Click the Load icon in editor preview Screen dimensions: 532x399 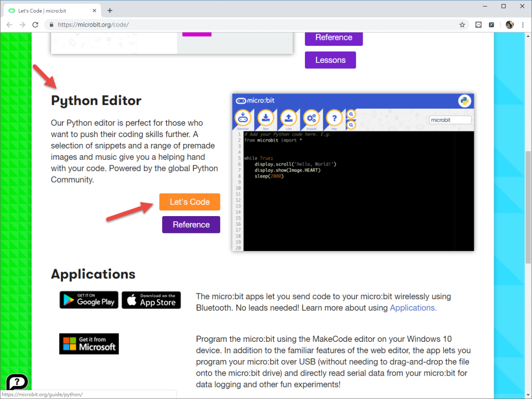point(288,118)
